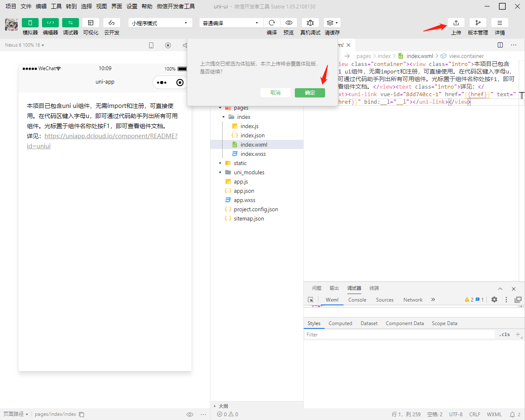Toggle the 编辑器 editor panel button
Screen dimensions: 525x420
(x=50, y=23)
